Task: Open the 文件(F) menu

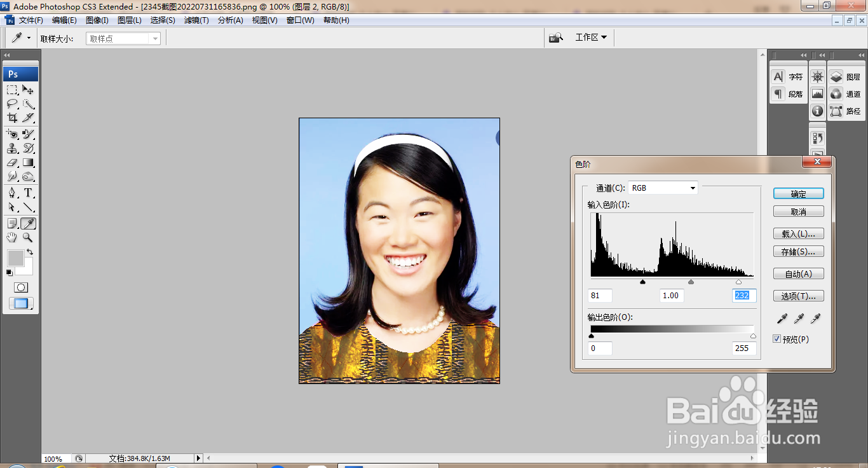Action: [31, 20]
